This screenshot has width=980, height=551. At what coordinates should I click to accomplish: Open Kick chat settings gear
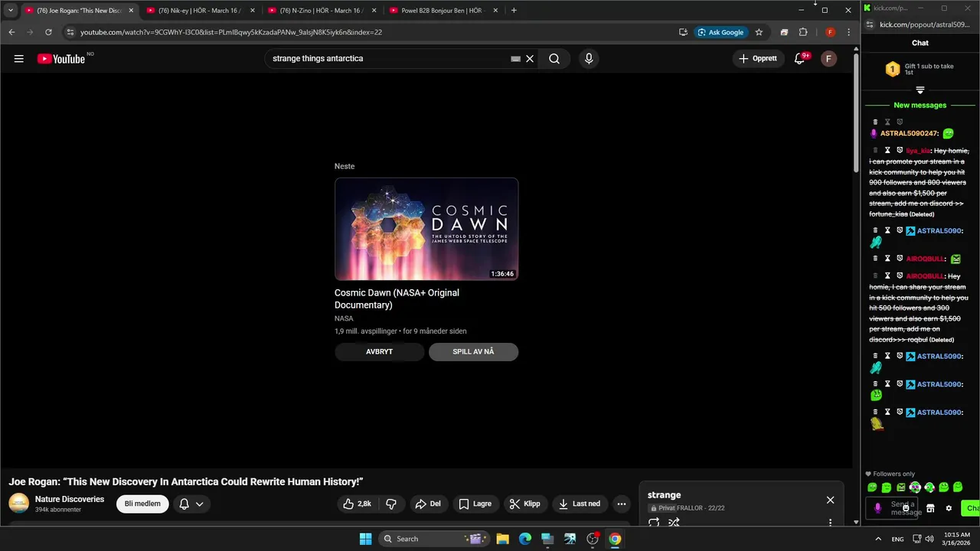[x=949, y=508]
